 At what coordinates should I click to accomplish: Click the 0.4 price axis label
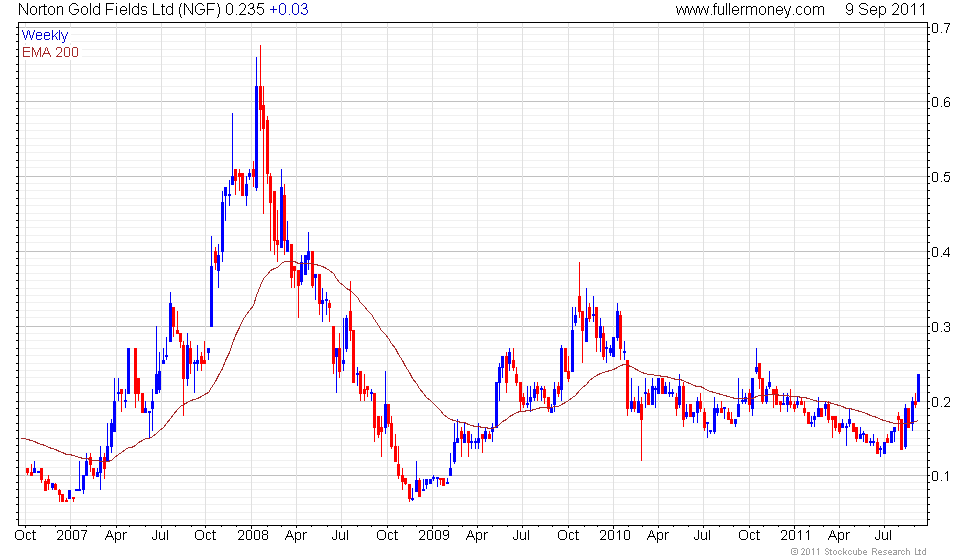(941, 252)
